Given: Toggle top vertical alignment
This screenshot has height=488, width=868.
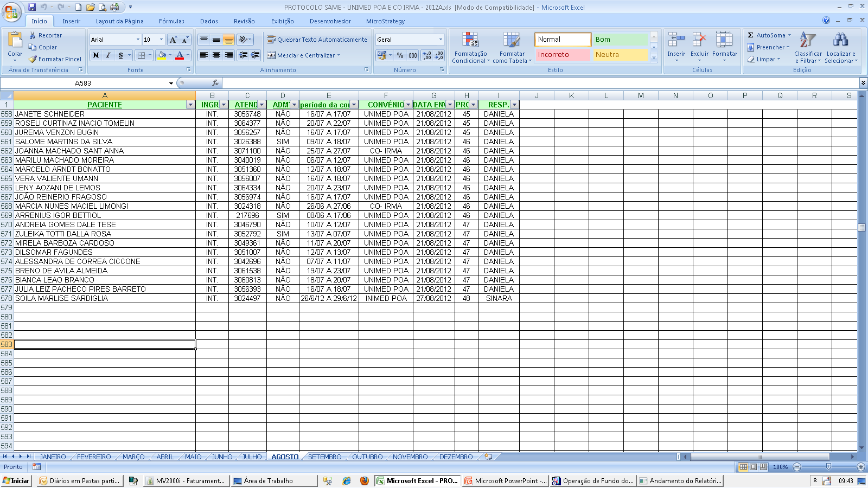Looking at the screenshot, I should pyautogui.click(x=204, y=40).
